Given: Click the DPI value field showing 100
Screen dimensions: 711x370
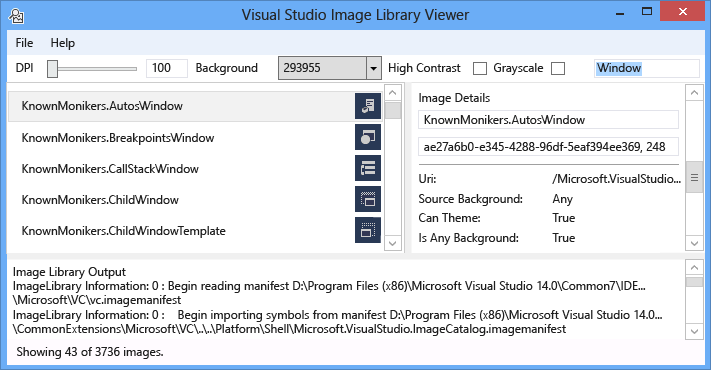Looking at the screenshot, I should pyautogui.click(x=166, y=68).
